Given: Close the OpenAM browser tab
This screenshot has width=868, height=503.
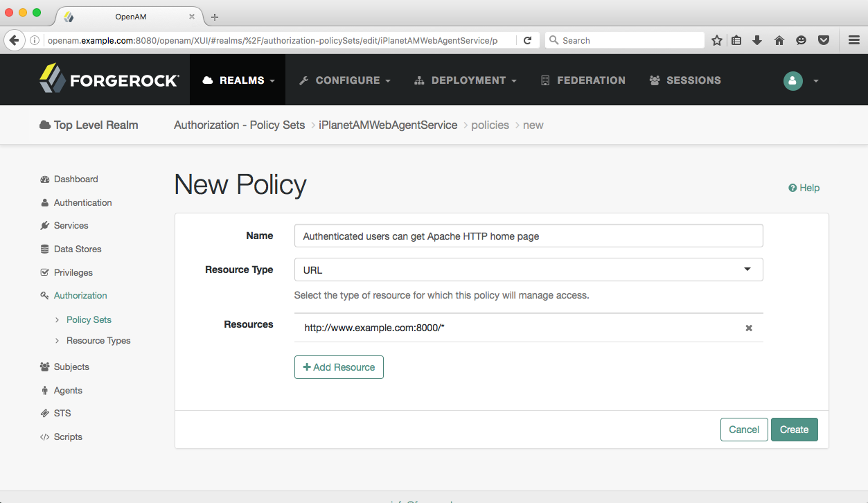Looking at the screenshot, I should pyautogui.click(x=192, y=17).
